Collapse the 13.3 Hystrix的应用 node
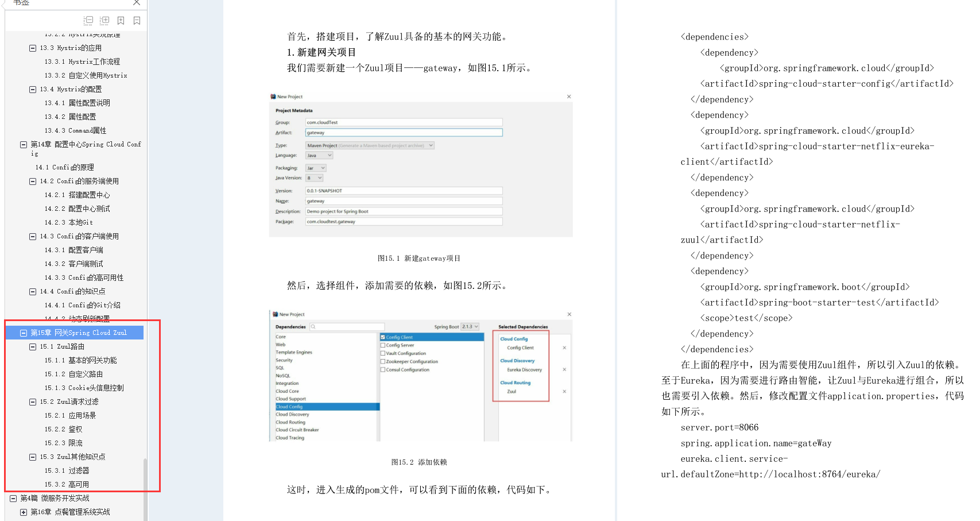 pyautogui.click(x=33, y=48)
